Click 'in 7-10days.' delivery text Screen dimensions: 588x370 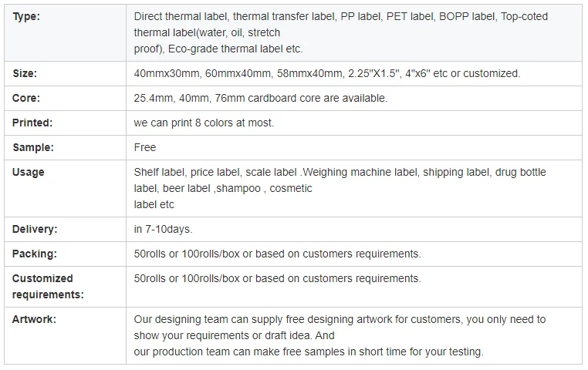163,229
